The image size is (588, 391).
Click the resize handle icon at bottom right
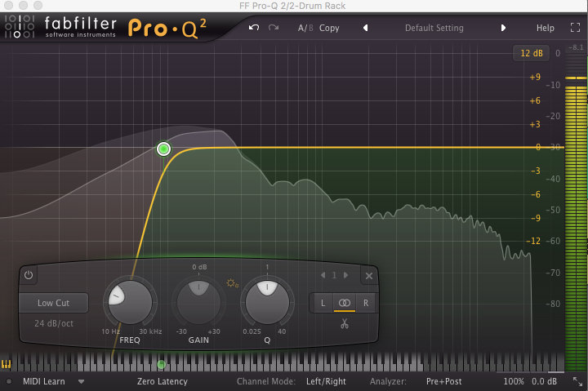pos(578,382)
